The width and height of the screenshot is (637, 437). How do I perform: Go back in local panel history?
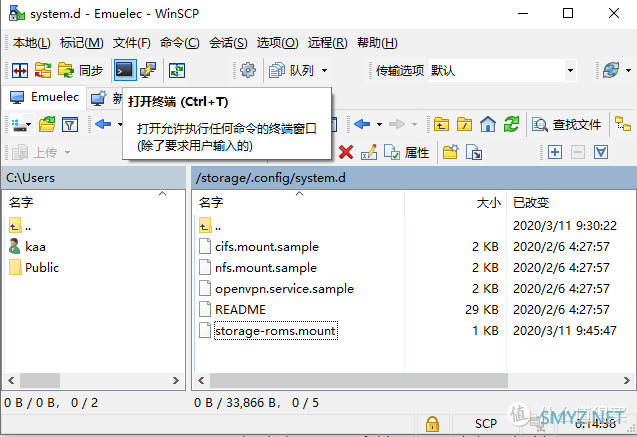coord(103,124)
